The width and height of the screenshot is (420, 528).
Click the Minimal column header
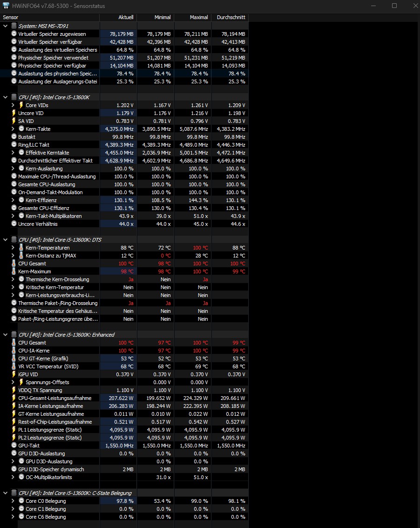156,17
